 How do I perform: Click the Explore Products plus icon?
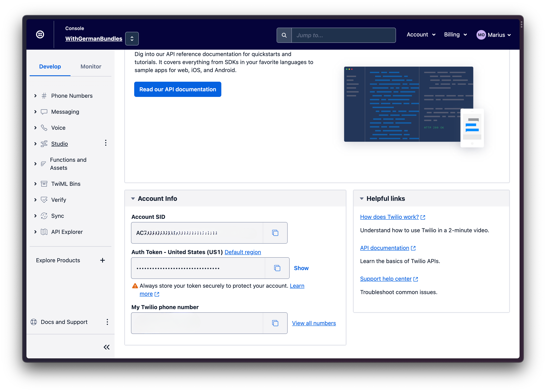click(x=102, y=260)
